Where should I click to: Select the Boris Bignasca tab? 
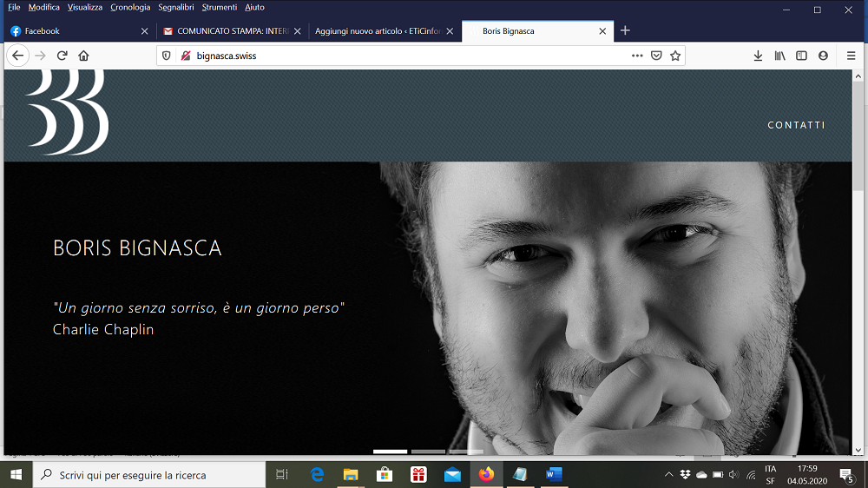pos(537,31)
